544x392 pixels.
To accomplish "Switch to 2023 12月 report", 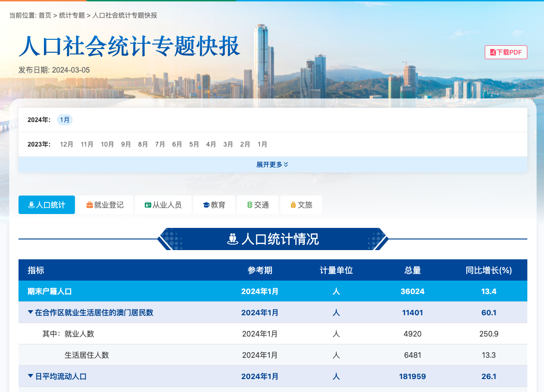I will 67,144.
